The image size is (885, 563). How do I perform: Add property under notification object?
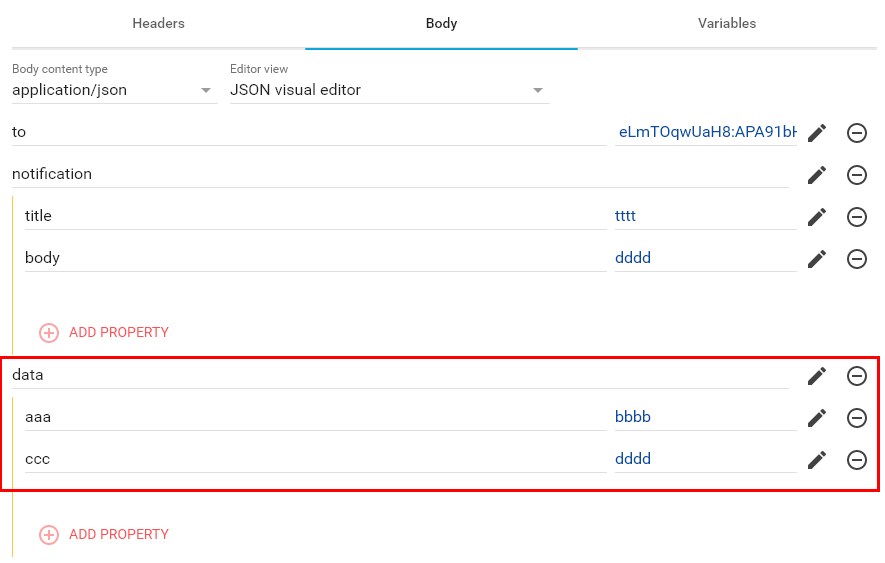[x=104, y=333]
